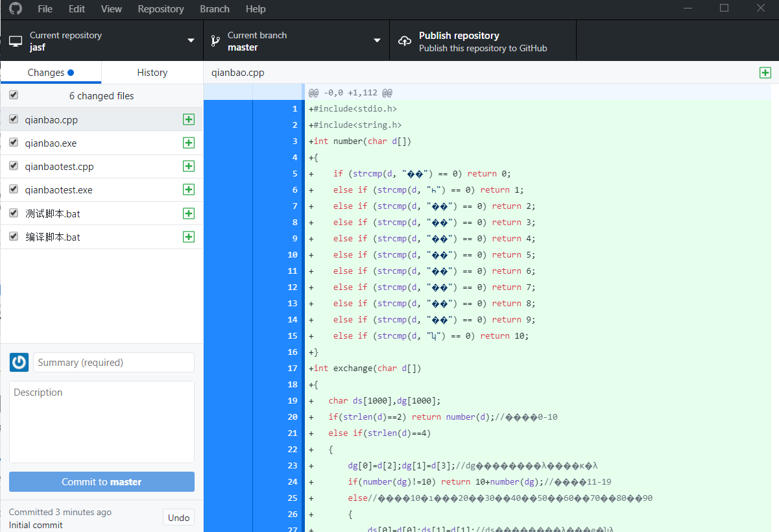Click the Summary (required) input field
This screenshot has height=532, width=779.
click(114, 363)
